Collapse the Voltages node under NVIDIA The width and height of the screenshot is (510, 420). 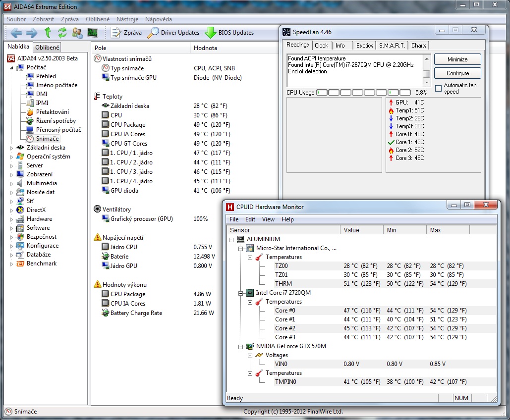coord(250,356)
